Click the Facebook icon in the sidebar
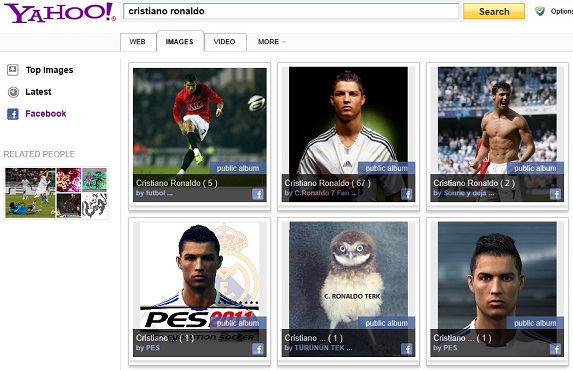This screenshot has height=370, width=573. pyautogui.click(x=13, y=114)
